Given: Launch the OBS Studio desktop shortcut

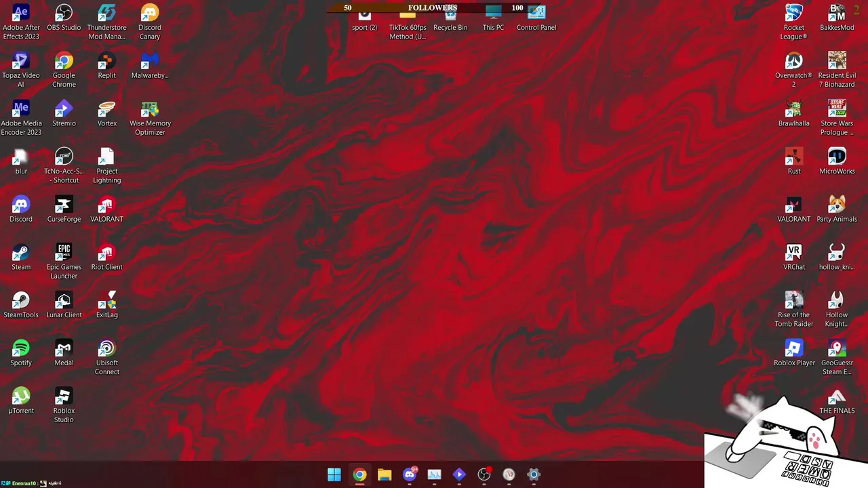Looking at the screenshot, I should 64,18.
